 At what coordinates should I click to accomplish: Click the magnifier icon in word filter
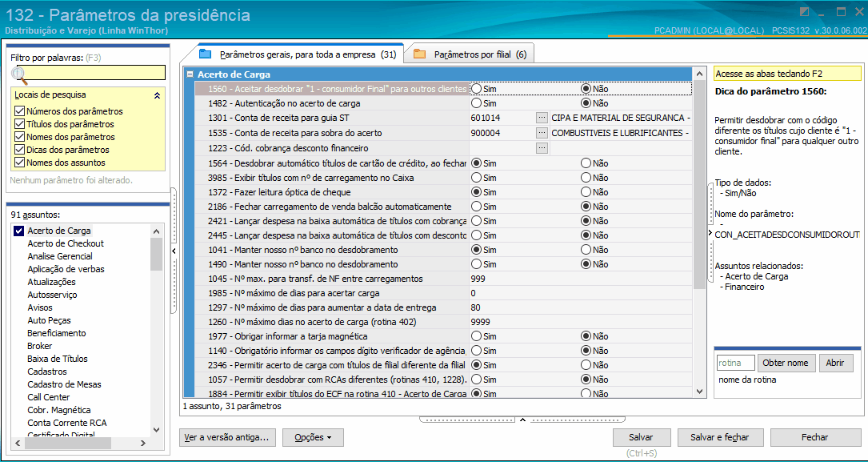coord(18,74)
